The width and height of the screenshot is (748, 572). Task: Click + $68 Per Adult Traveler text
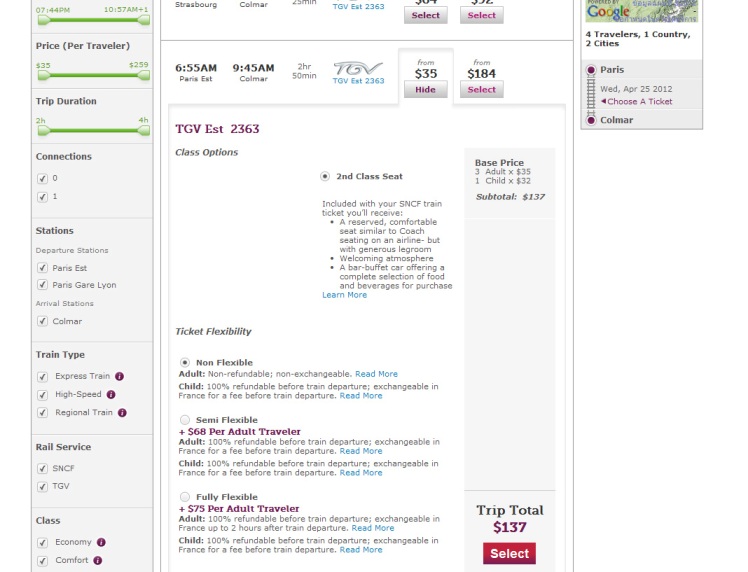[x=239, y=431]
